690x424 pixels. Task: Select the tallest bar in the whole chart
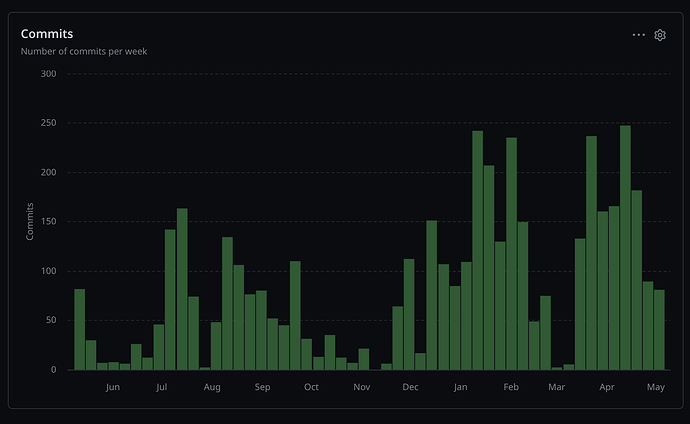point(625,248)
